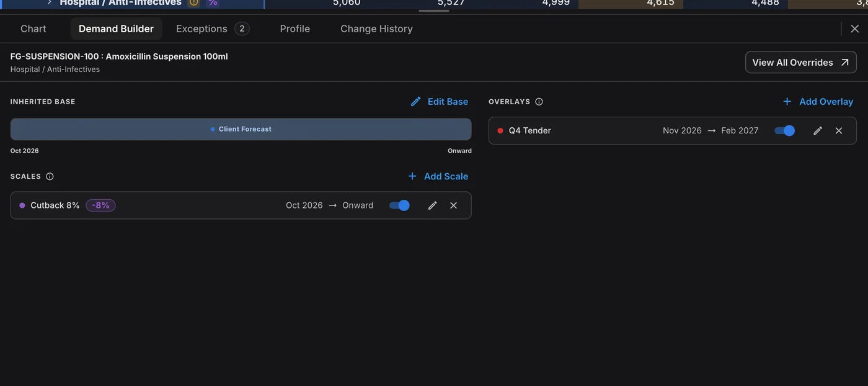
Task: Open the Profile tab
Action: point(294,29)
